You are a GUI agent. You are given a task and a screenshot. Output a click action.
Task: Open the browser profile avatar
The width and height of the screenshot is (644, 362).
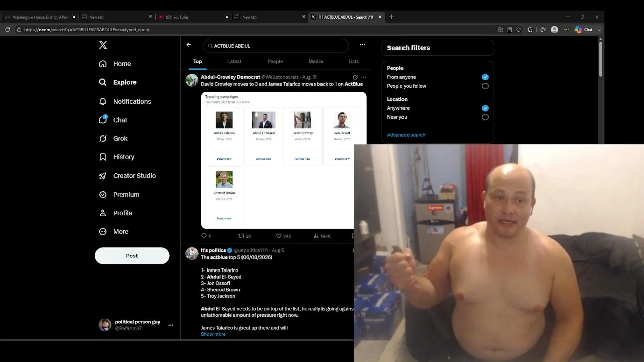tap(555, 30)
